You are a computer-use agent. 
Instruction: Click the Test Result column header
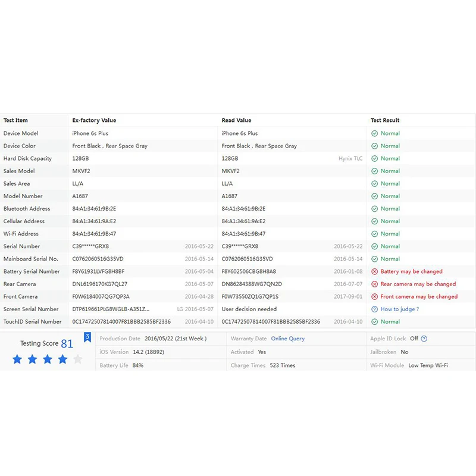(385, 120)
